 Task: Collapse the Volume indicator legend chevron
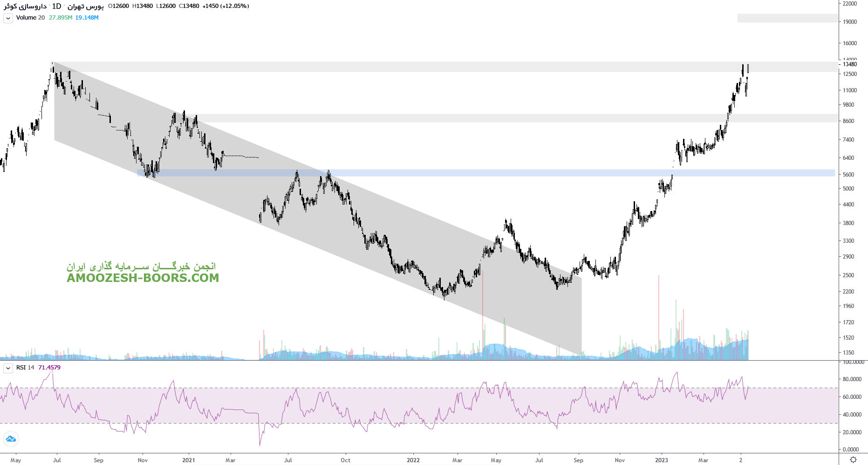click(8, 18)
